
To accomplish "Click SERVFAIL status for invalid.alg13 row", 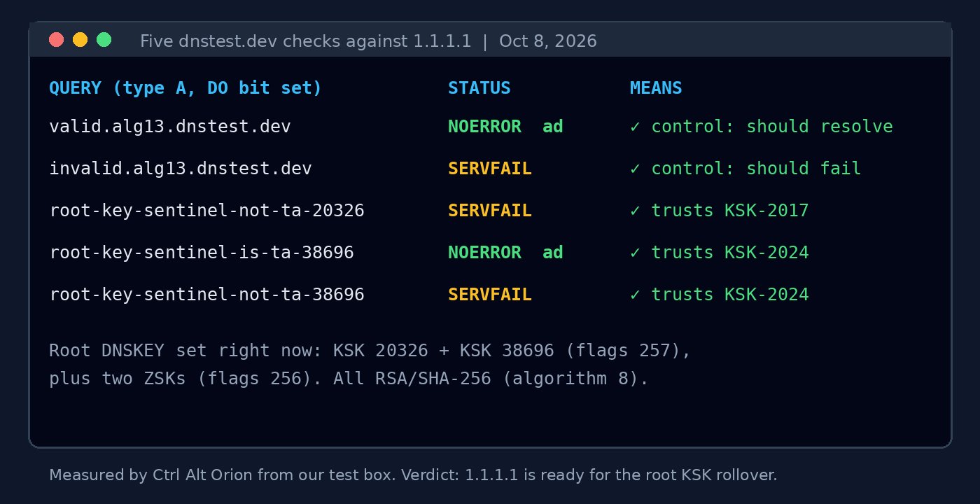I will point(490,169).
